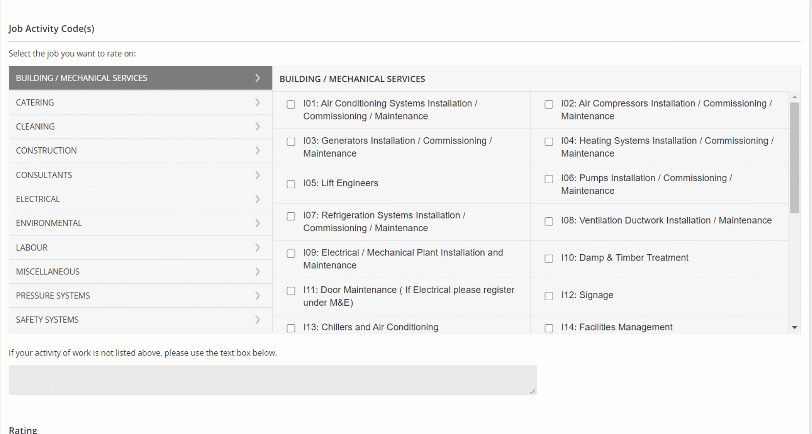This screenshot has height=434, width=812.
Task: Tick the I05 Lift Engineers checkbox
Action: (x=291, y=184)
